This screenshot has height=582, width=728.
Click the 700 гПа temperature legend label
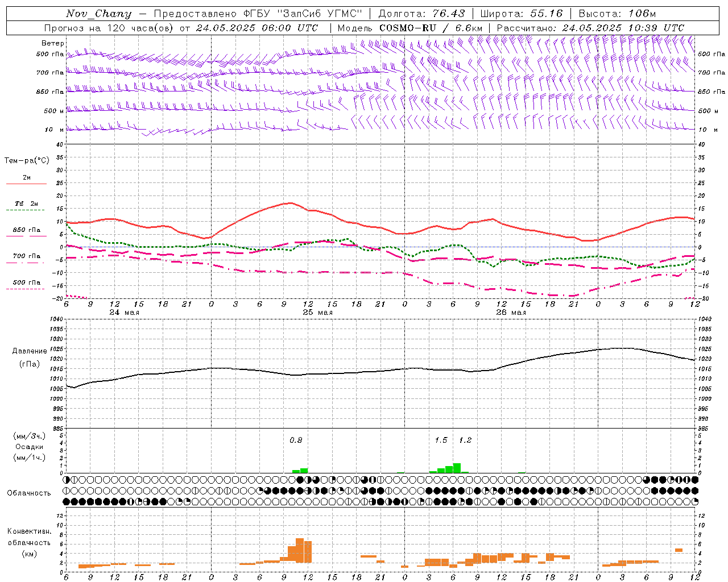(27, 256)
